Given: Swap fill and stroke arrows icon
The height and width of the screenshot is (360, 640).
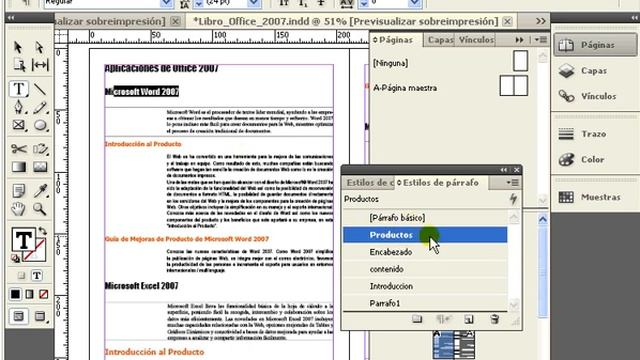Looking at the screenshot, I should coord(42,231).
